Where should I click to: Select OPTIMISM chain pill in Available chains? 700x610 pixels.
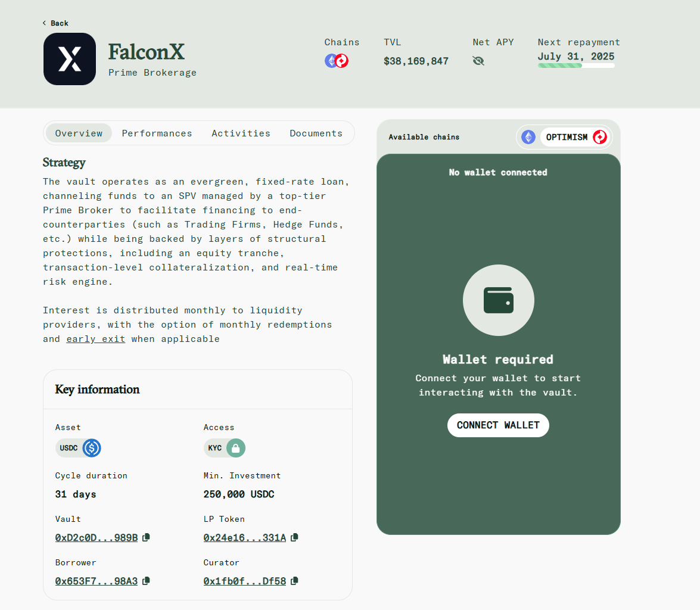pos(575,137)
